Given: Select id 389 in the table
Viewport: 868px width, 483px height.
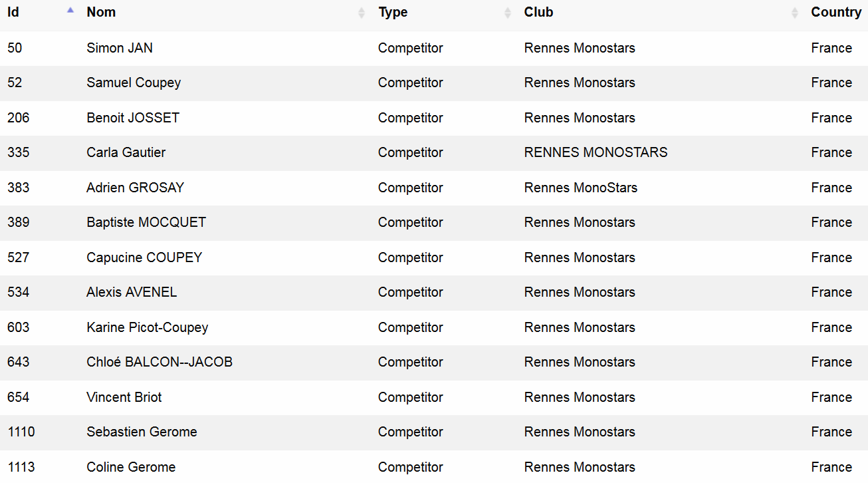Looking at the screenshot, I should pyautogui.click(x=19, y=222).
